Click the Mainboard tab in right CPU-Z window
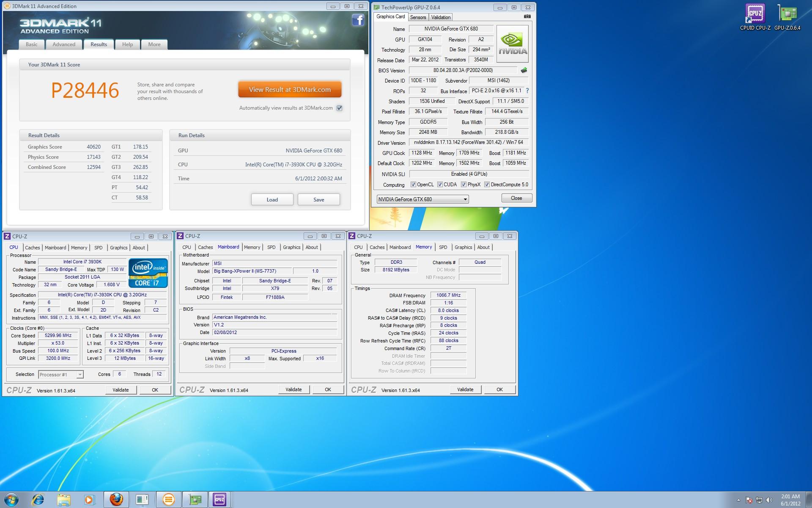This screenshot has width=812, height=508. pyautogui.click(x=400, y=247)
